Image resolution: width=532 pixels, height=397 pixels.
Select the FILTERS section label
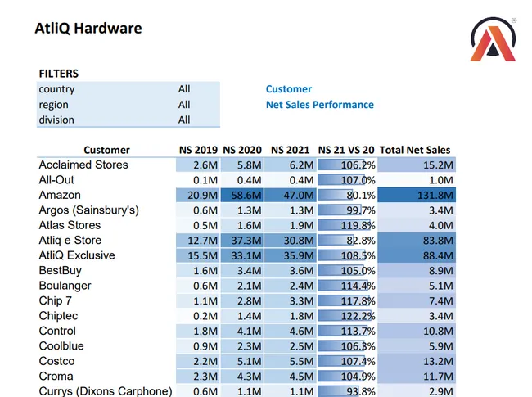coord(59,74)
